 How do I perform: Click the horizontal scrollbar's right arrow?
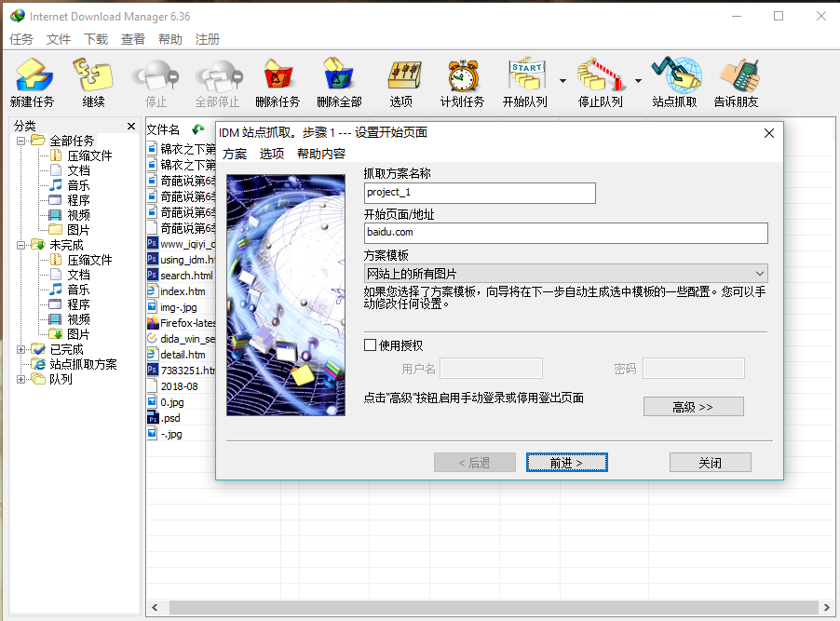[827, 607]
